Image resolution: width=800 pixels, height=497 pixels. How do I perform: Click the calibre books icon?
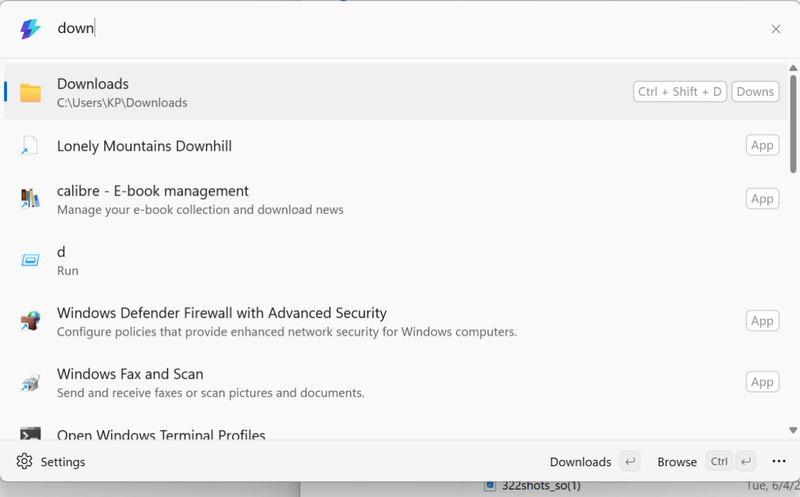(x=30, y=198)
